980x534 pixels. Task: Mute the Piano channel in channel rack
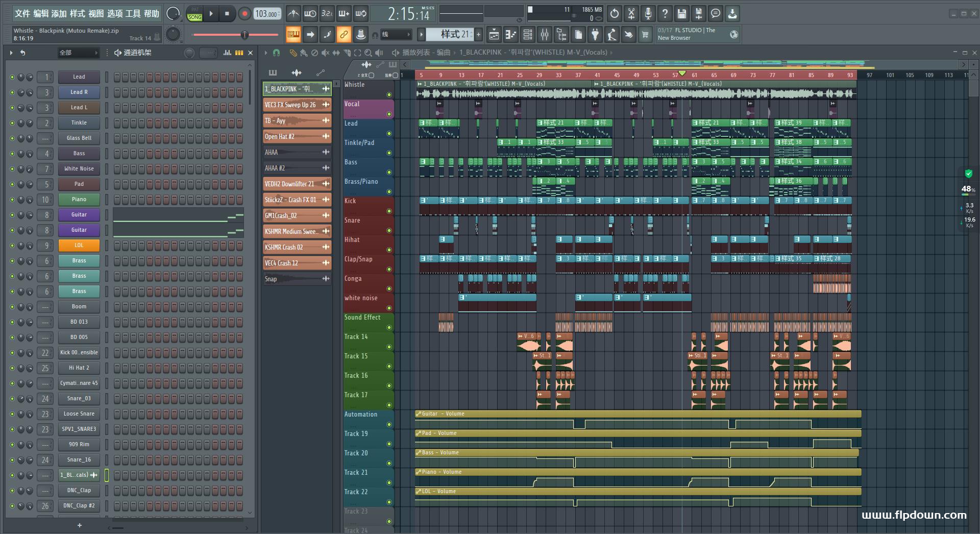tap(12, 200)
